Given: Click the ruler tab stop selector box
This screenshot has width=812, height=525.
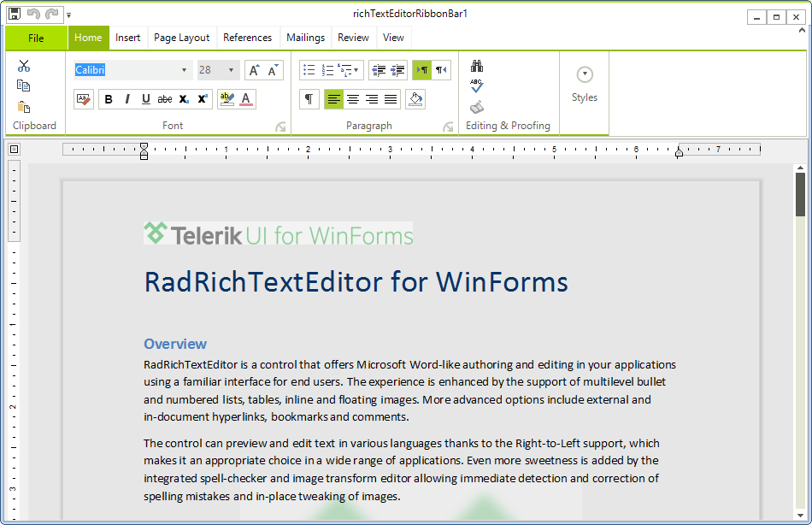Looking at the screenshot, I should click(x=14, y=150).
